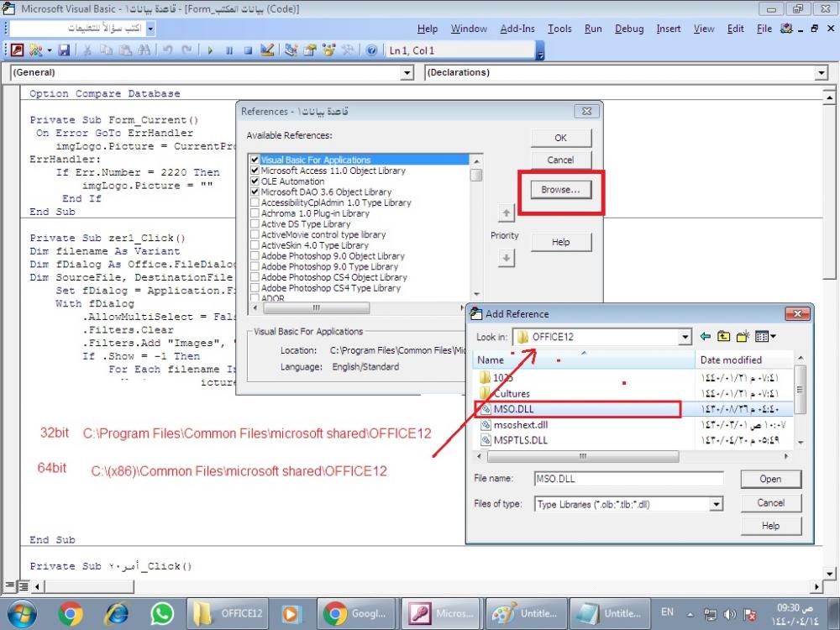Click the View Microsoft Access toolbar icon
The image size is (840, 630).
[17, 50]
